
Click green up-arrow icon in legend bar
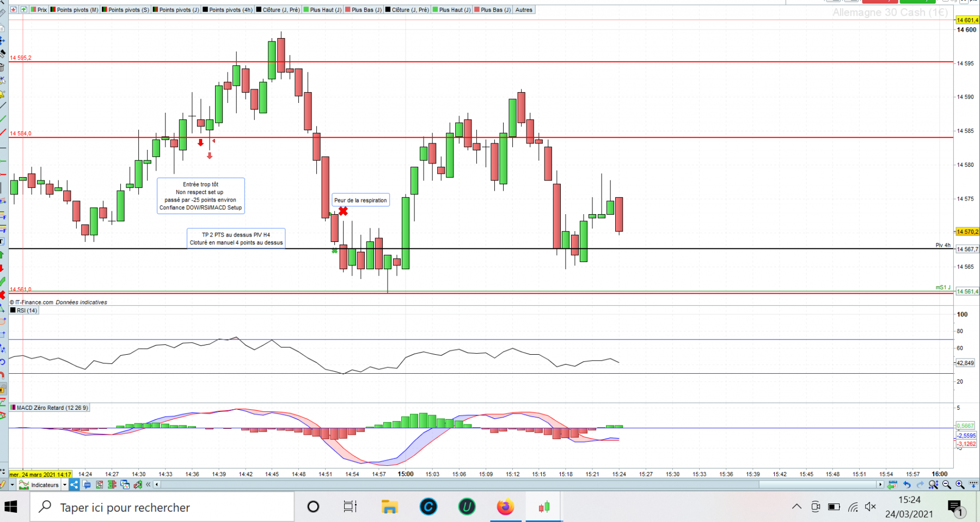(23, 10)
